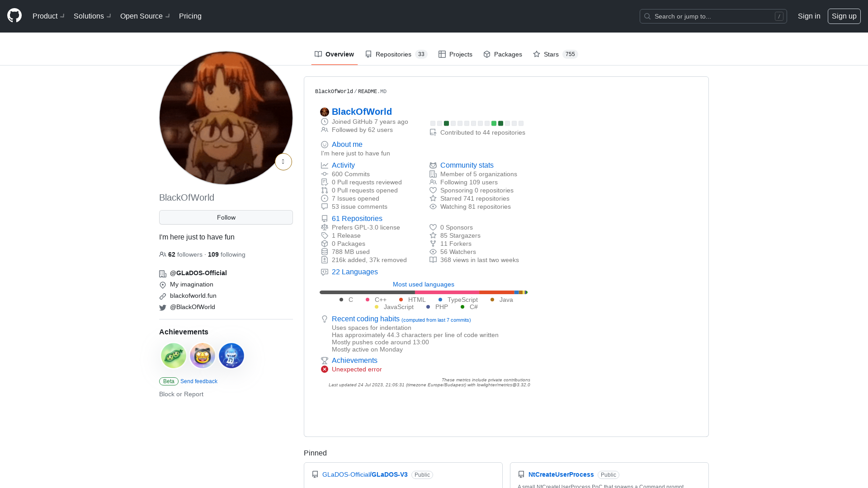
Task: Open the Stars tab
Action: [555, 54]
